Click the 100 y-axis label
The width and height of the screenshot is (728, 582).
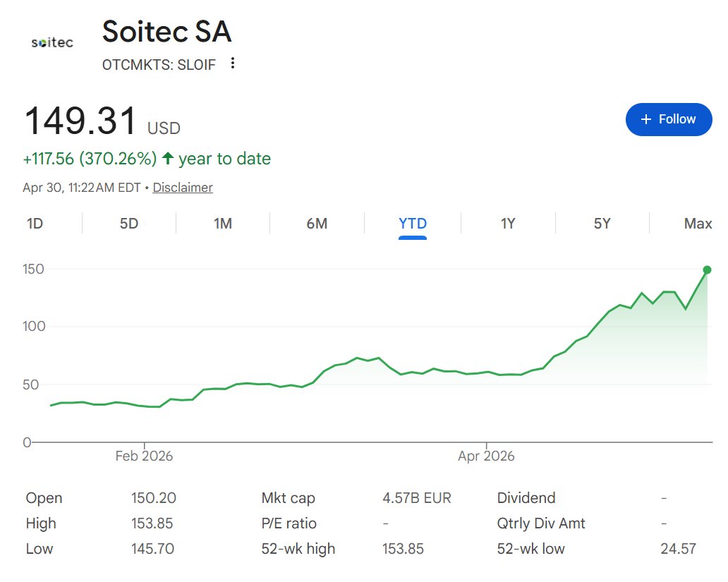click(34, 326)
